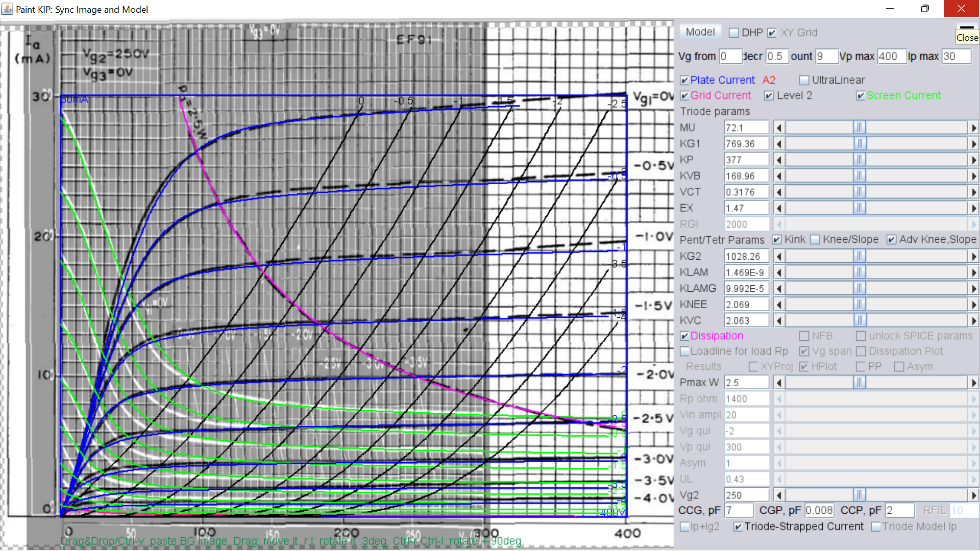Toggle the Plate Current checkbox
The image size is (980, 551).
684,80
